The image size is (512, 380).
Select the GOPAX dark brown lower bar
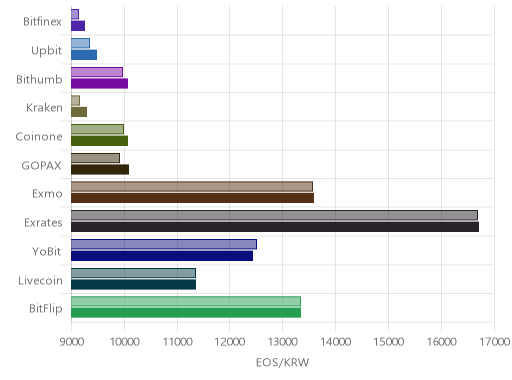click(100, 169)
